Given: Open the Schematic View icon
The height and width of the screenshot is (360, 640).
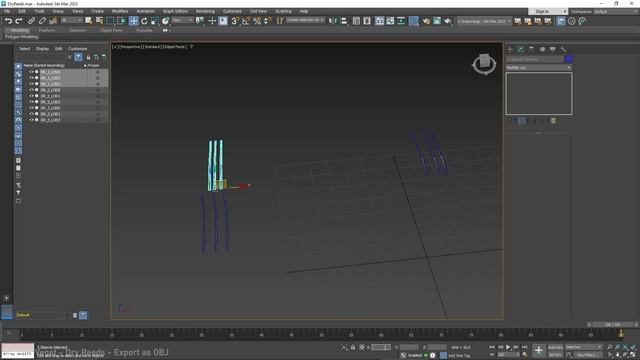Looking at the screenshot, I should click(401, 21).
